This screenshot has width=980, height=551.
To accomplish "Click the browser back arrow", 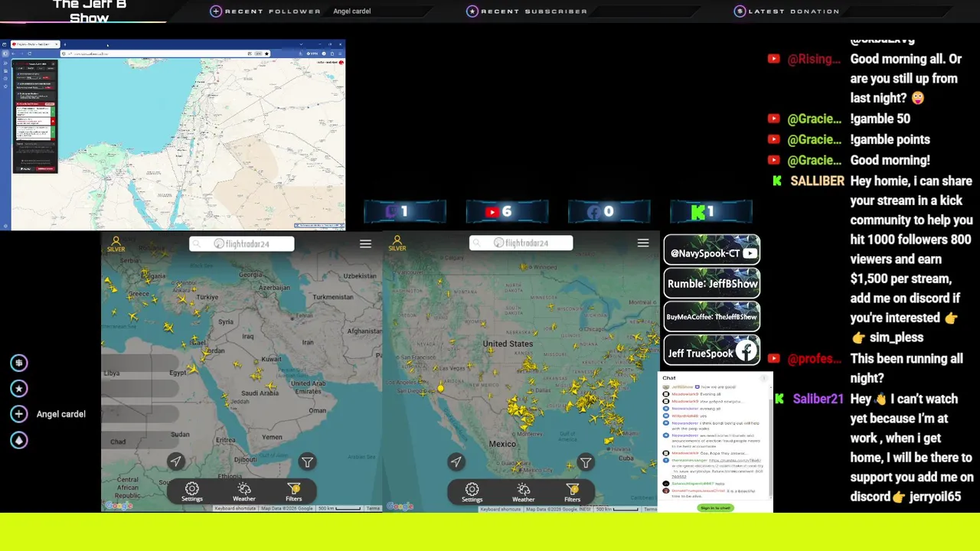I will [x=13, y=54].
